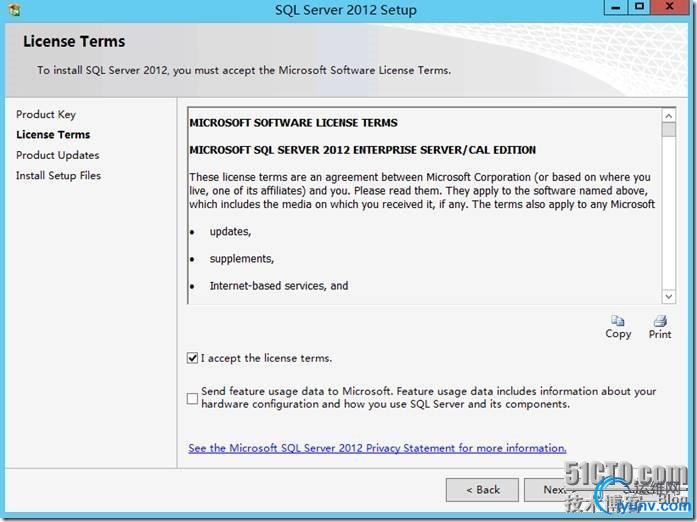Click the Back button
This screenshot has height=522, width=697.
tap(482, 490)
